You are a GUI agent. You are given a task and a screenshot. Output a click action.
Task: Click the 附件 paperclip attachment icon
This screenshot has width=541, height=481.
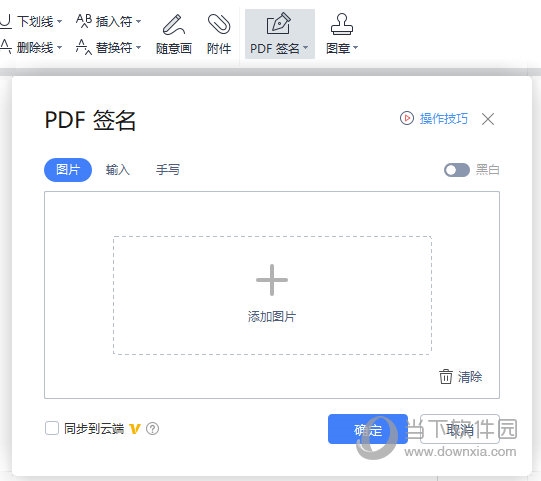pos(219,24)
